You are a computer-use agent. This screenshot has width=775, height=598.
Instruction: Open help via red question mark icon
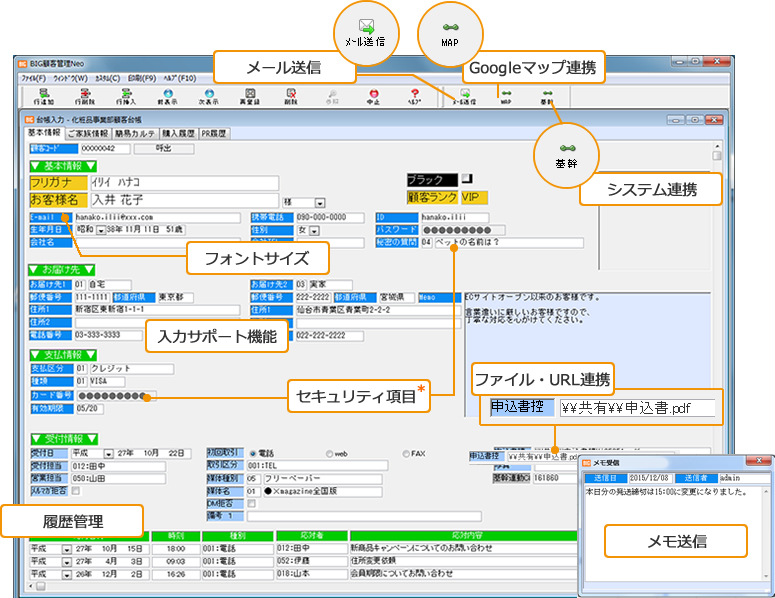coord(415,96)
